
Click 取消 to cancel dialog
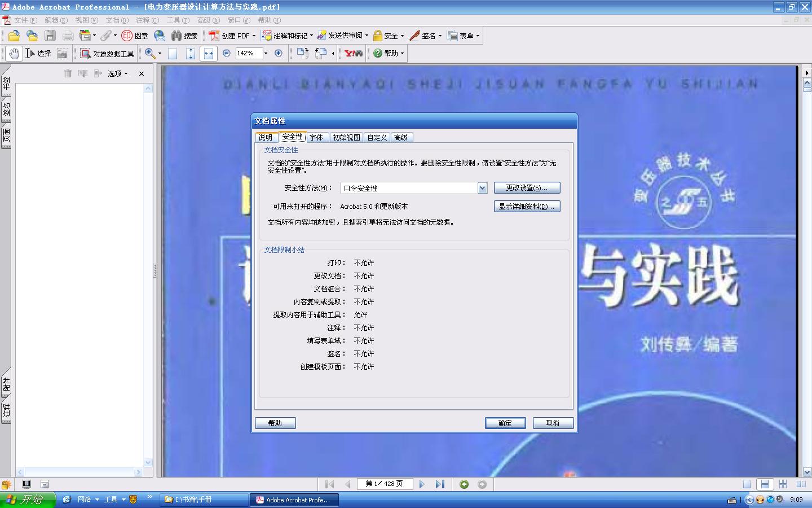(x=553, y=423)
